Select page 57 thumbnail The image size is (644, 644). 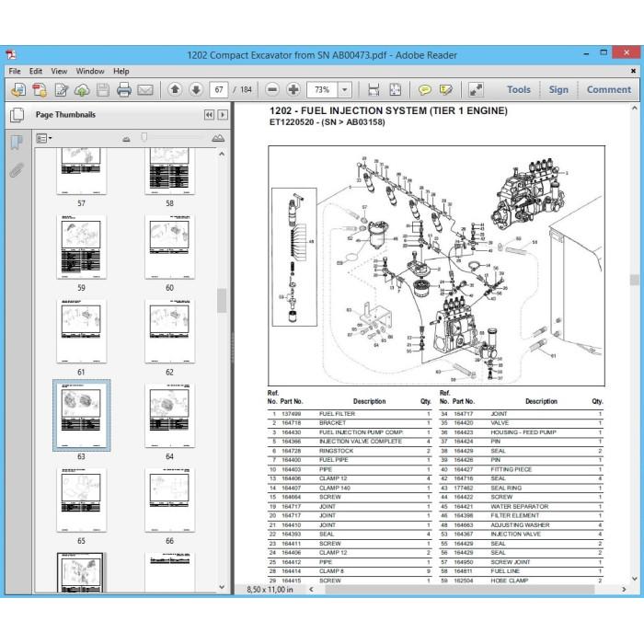pos(81,171)
